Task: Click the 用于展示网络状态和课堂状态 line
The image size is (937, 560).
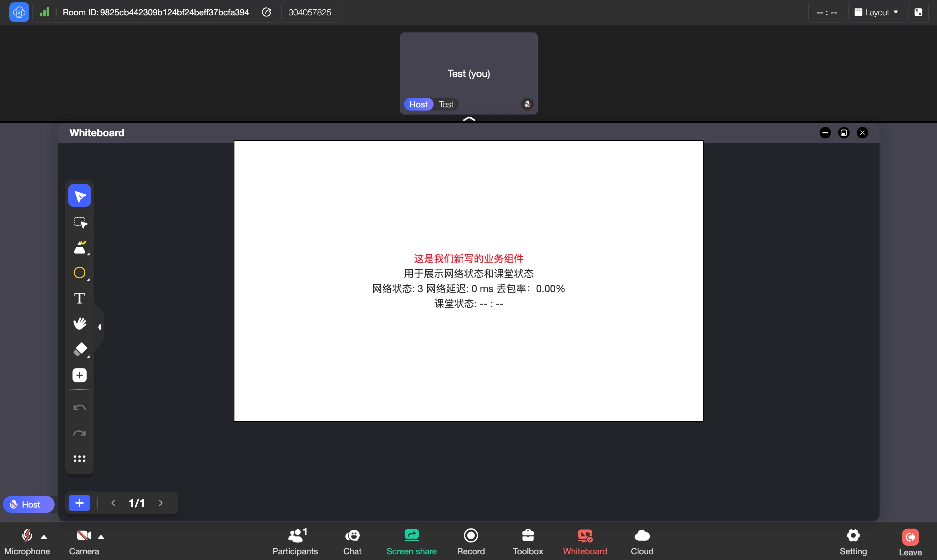Action: [469, 274]
